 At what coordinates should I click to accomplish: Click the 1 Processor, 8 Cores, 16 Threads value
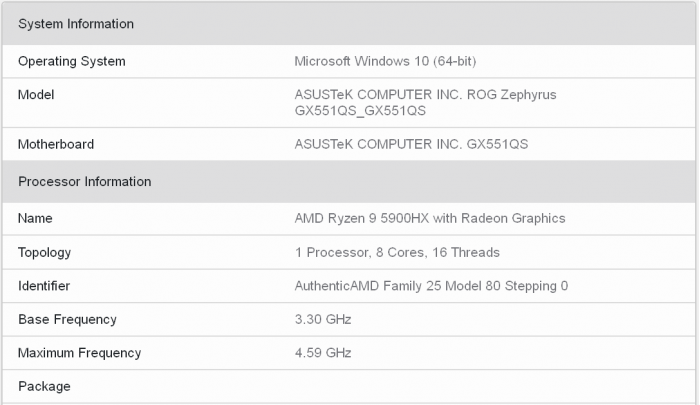(397, 253)
